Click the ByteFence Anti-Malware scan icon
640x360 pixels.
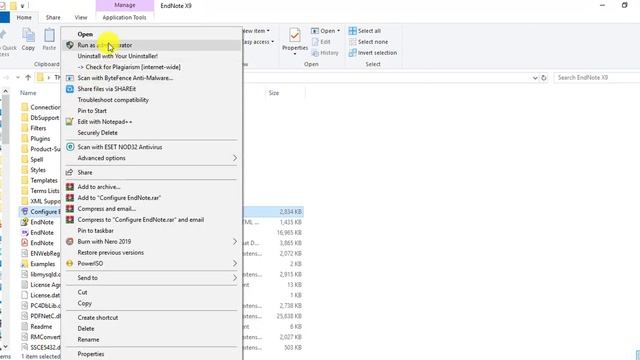(x=70, y=78)
